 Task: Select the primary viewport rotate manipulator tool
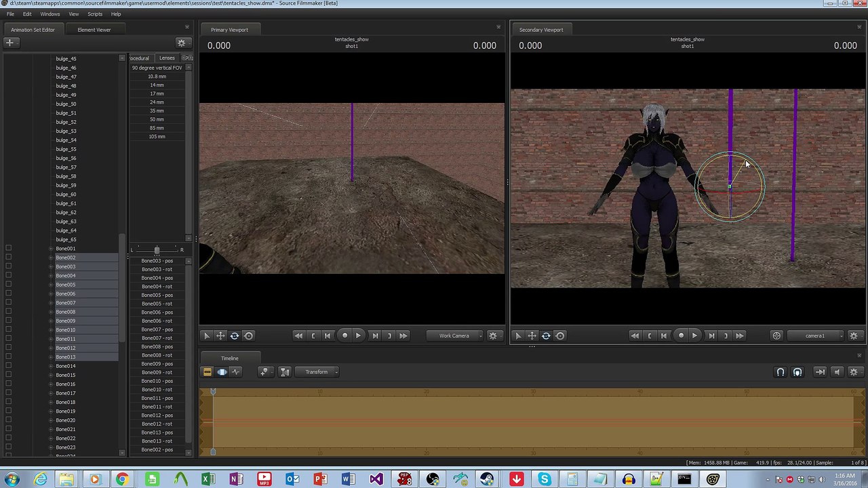coord(235,335)
